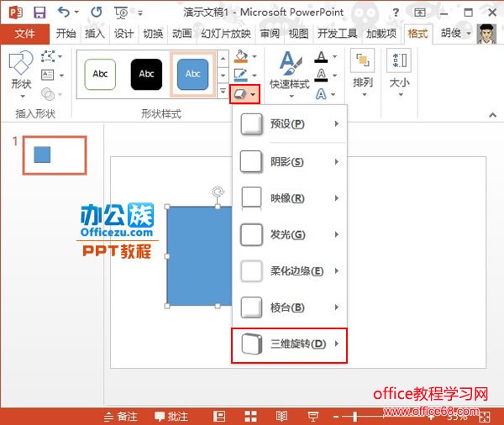Click the text fill A icon

pos(321,57)
